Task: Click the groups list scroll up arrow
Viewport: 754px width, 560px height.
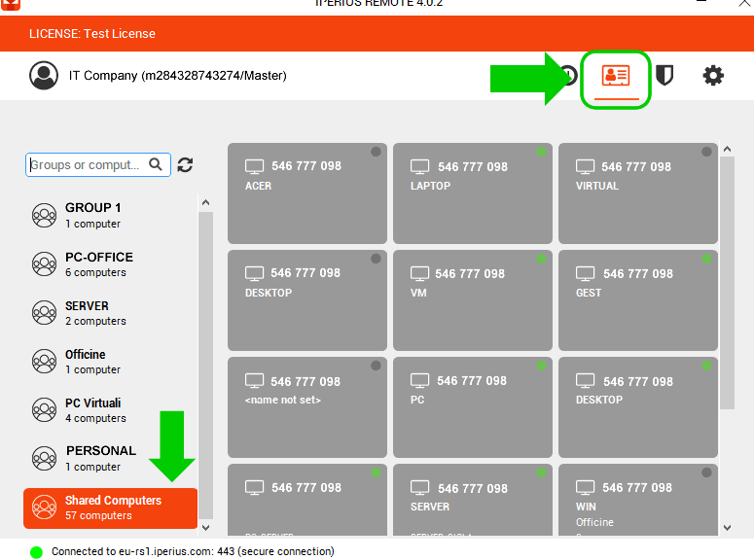Action: pyautogui.click(x=206, y=202)
